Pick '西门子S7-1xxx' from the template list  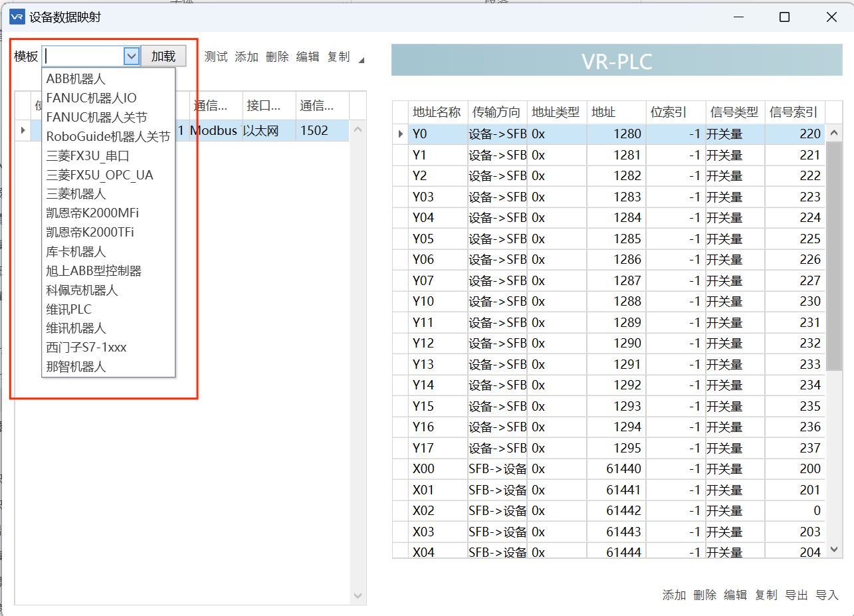pyautogui.click(x=86, y=348)
